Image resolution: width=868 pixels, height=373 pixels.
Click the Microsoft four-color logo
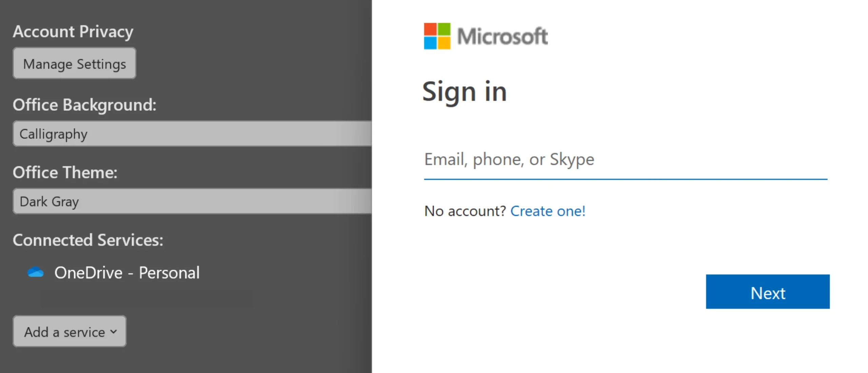coord(437,36)
